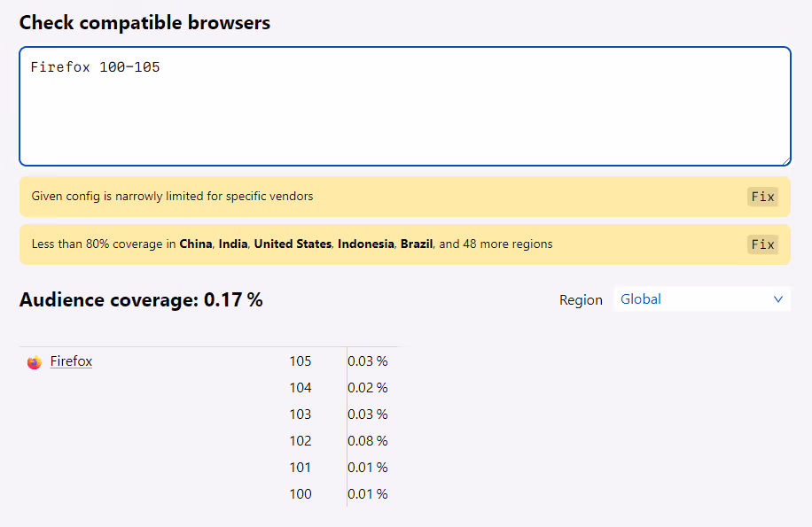This screenshot has width=812, height=527.
Task: Click Firefox version 102 cell
Action: point(301,440)
